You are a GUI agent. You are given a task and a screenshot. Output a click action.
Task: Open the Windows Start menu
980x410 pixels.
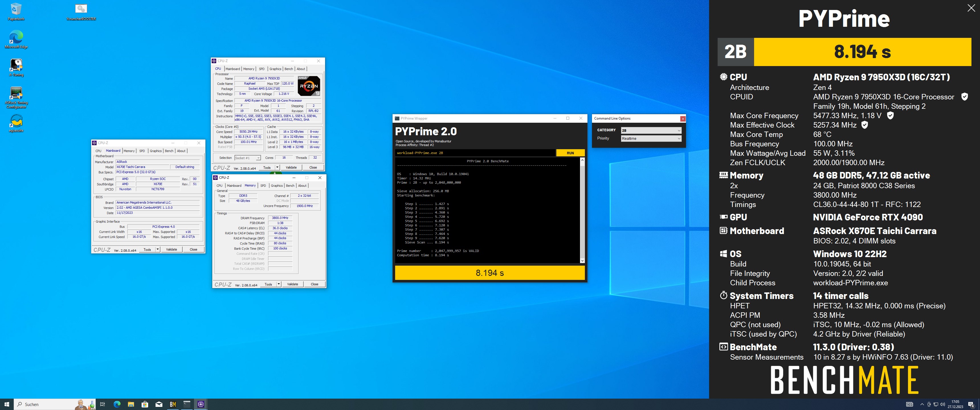click(7, 404)
